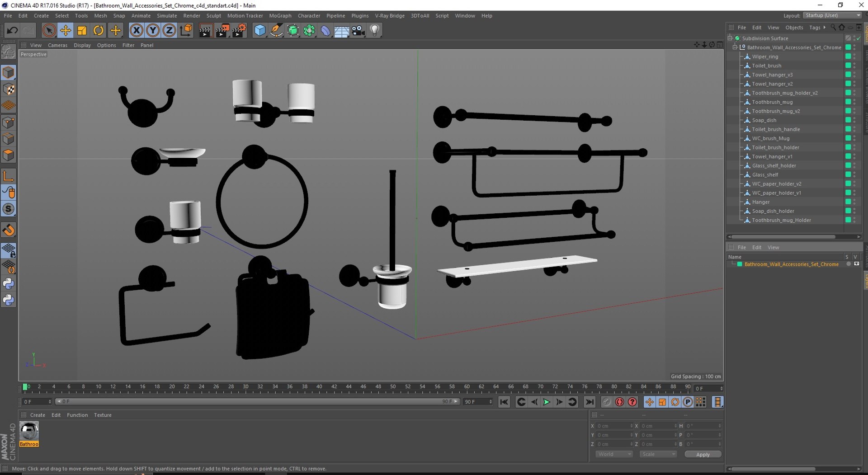Activate the Move tool in toolbar
Image resolution: width=868 pixels, height=475 pixels.
click(x=66, y=30)
